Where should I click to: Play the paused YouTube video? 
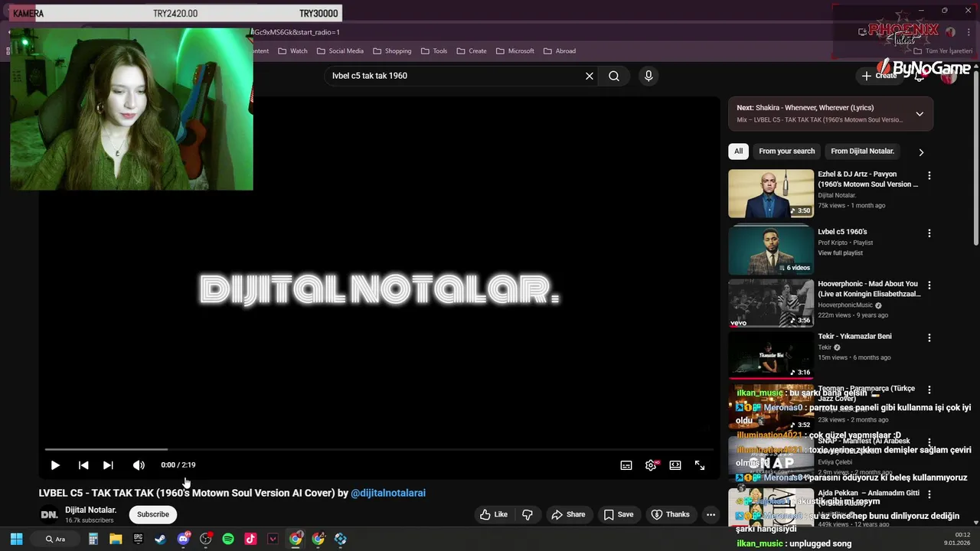pyautogui.click(x=55, y=465)
